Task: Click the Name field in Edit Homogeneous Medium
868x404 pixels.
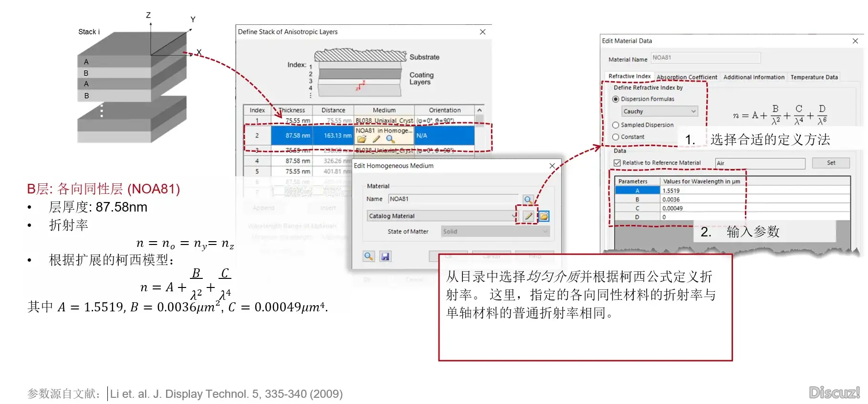Action: click(453, 199)
